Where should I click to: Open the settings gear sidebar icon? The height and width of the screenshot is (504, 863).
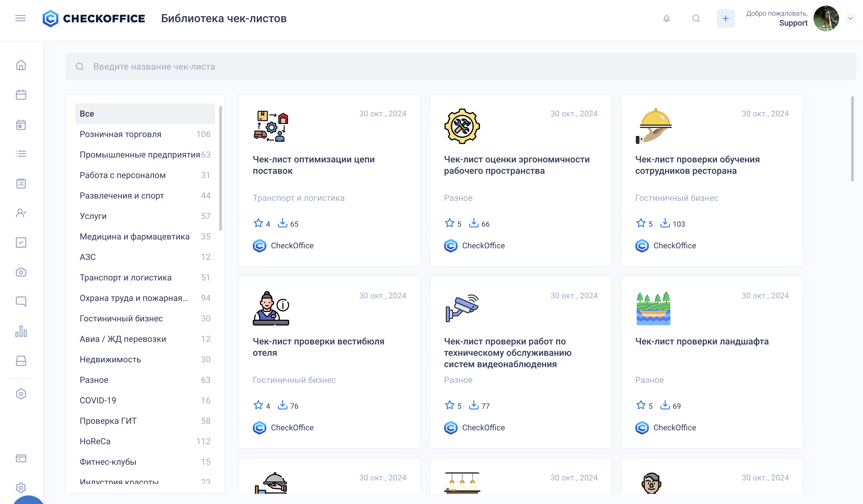tap(21, 487)
